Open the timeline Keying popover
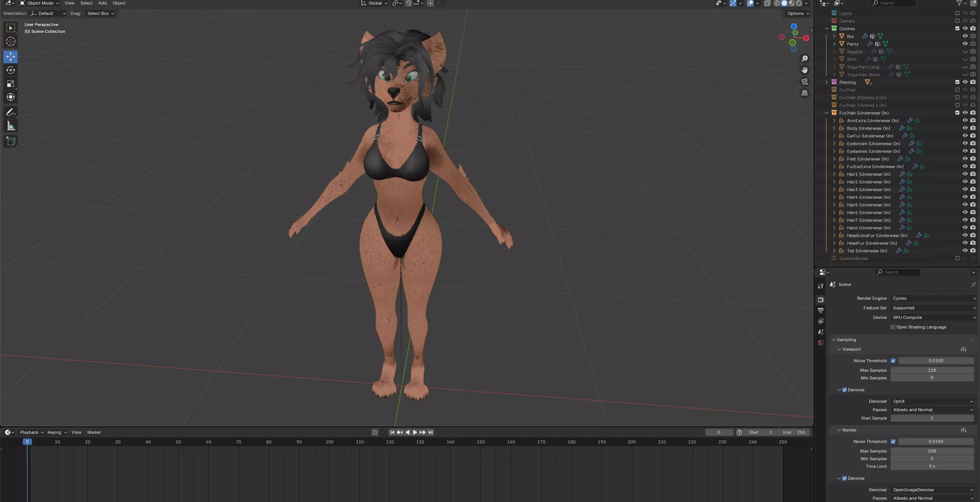Viewport: 980px width, 502px height. 57,432
